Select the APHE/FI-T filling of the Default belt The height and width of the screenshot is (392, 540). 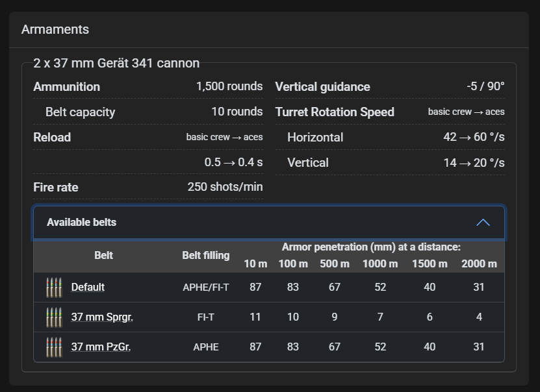205,288
